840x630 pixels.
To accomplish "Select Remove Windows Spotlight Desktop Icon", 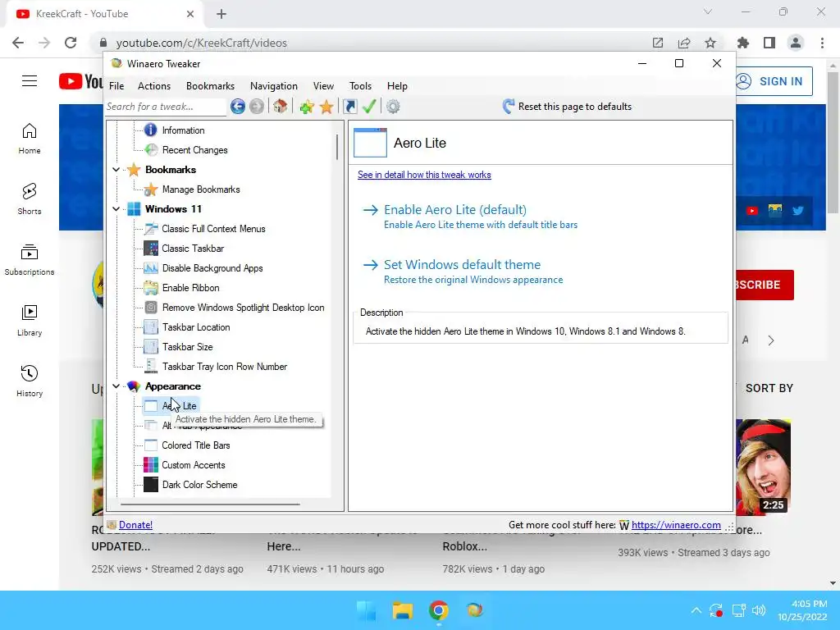I will click(243, 308).
